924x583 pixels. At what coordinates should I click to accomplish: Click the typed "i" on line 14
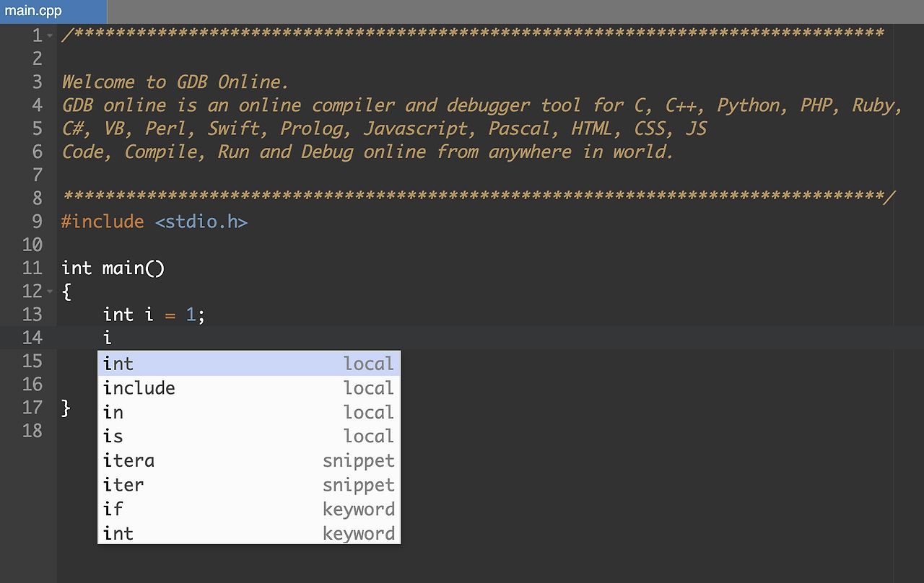pyautogui.click(x=107, y=337)
